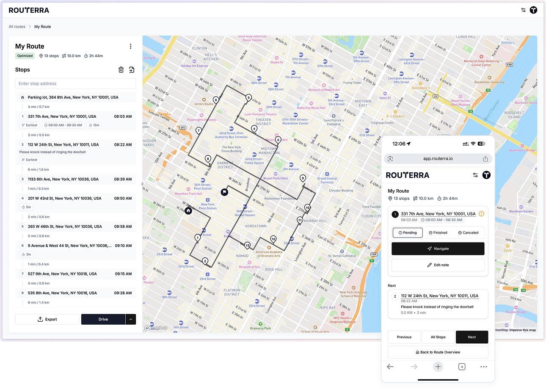Open desktop header settings sliders icon

pos(523,10)
